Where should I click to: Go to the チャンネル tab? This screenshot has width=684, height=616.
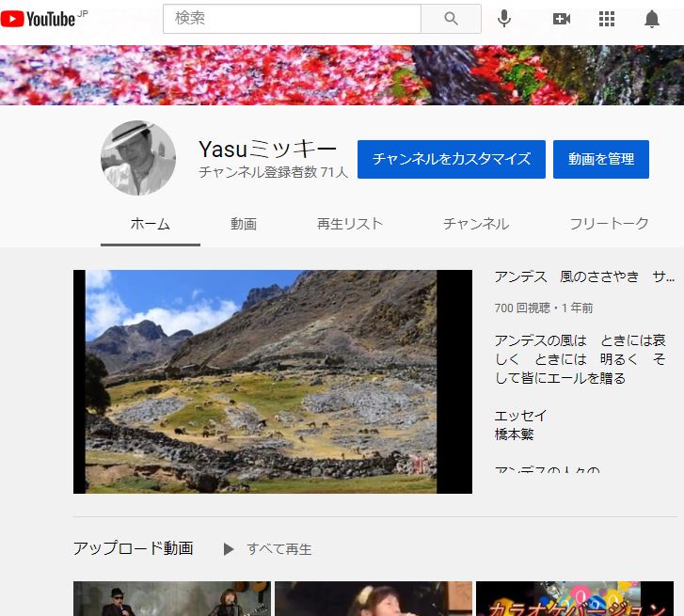click(476, 224)
